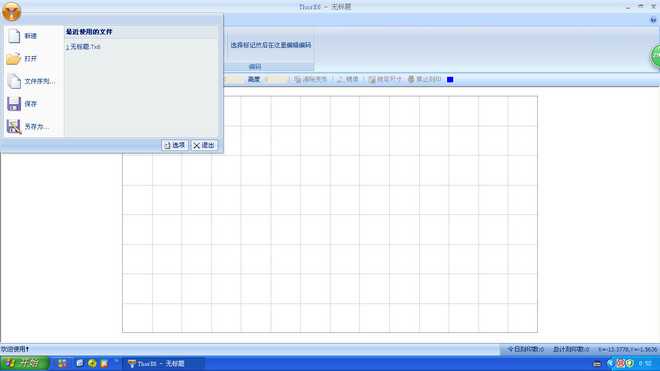Open the recent file 1 无标题.Tx6
The width and height of the screenshot is (660, 371).
pyautogui.click(x=83, y=47)
